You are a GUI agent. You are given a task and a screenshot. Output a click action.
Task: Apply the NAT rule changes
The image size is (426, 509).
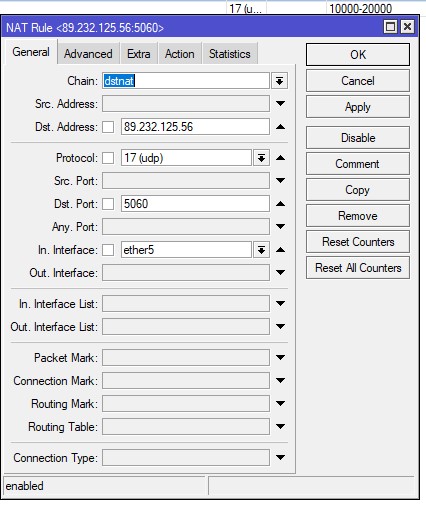click(358, 107)
